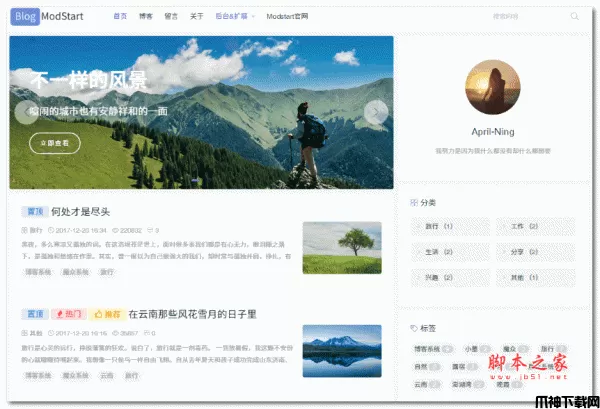Image resolution: width=600 pixels, height=409 pixels.
Task: Advance to next carousel slide arrow
Action: [x=376, y=112]
